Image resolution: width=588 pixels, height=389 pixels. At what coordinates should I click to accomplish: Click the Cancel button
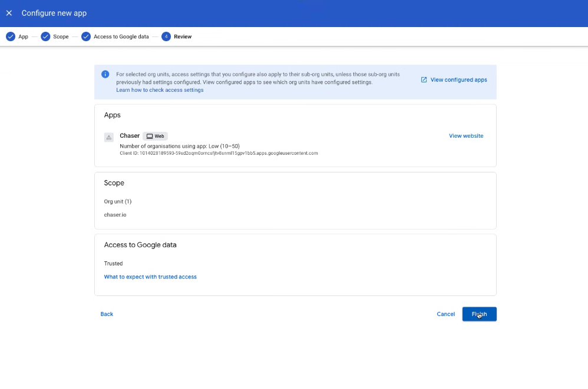click(445, 314)
